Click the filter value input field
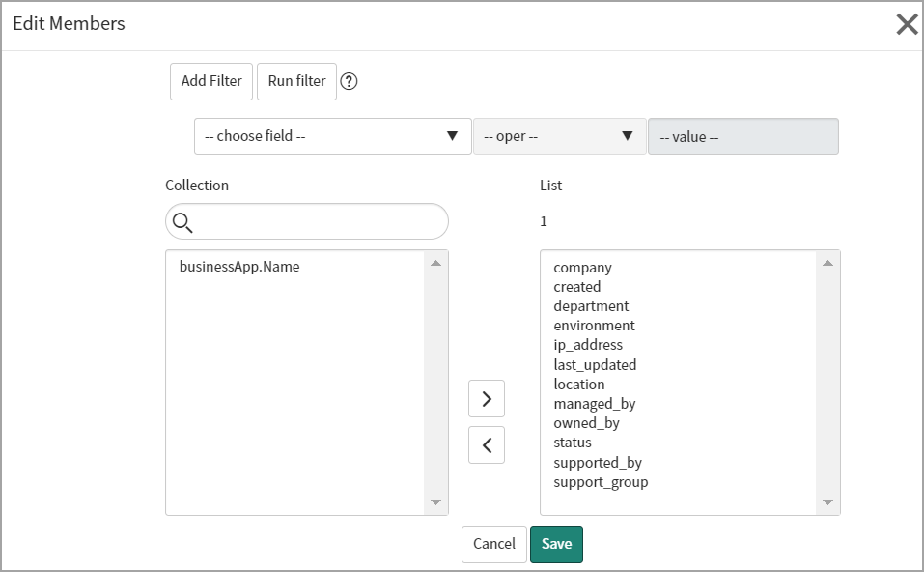 pos(742,137)
